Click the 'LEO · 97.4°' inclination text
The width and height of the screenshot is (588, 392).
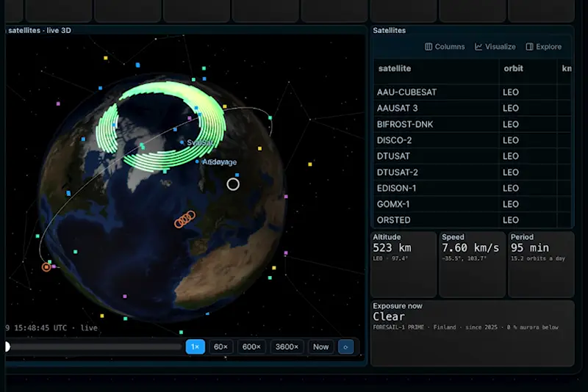[x=390, y=258]
